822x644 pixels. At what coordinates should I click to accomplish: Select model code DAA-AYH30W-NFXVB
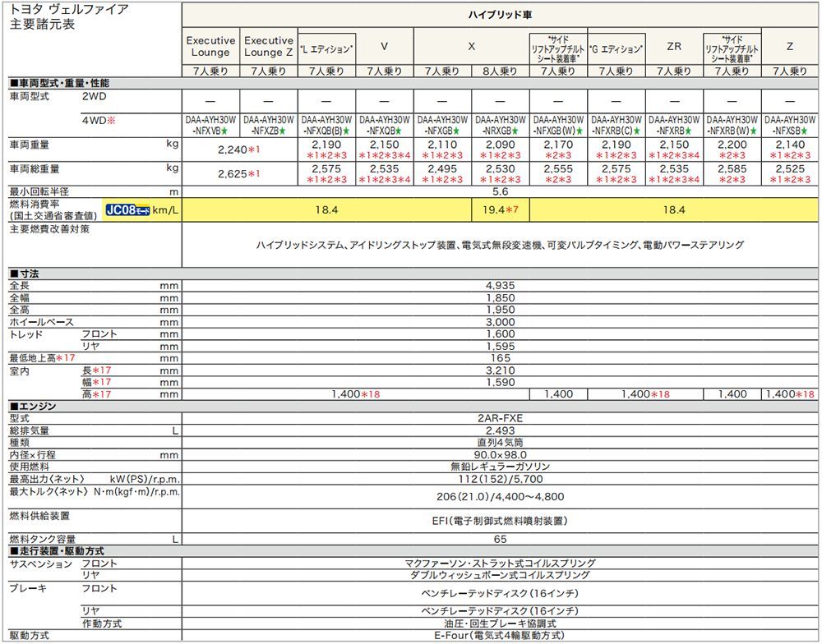pos(210,125)
